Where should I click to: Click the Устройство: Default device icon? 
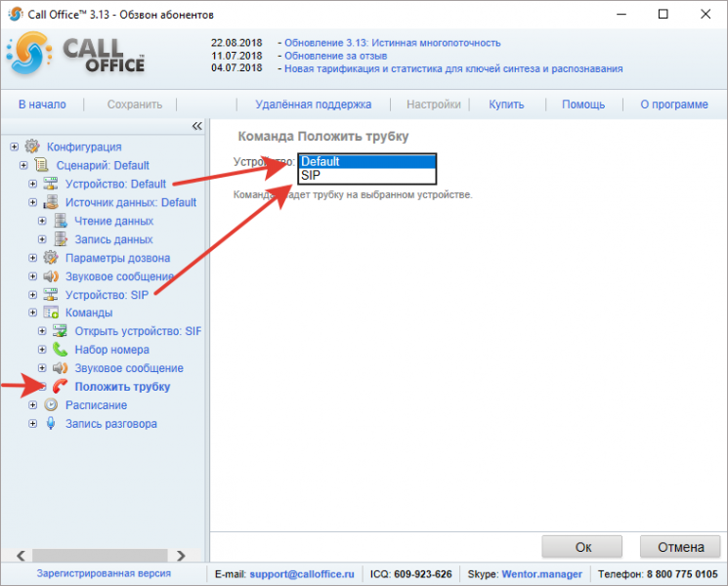click(x=51, y=184)
